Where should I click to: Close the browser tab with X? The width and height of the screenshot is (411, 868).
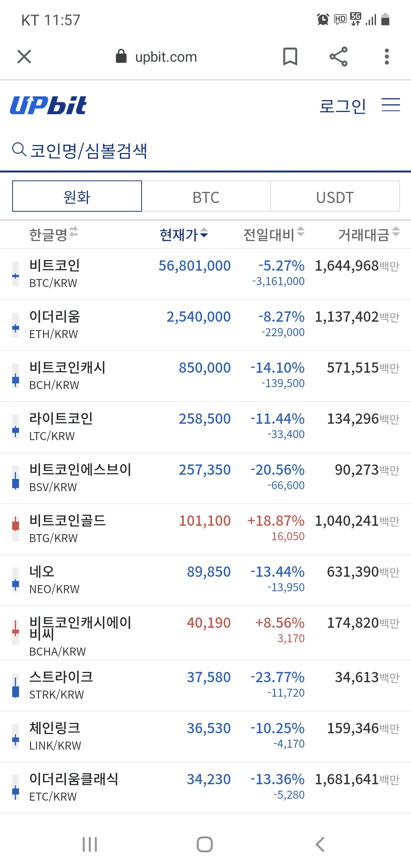click(x=24, y=57)
